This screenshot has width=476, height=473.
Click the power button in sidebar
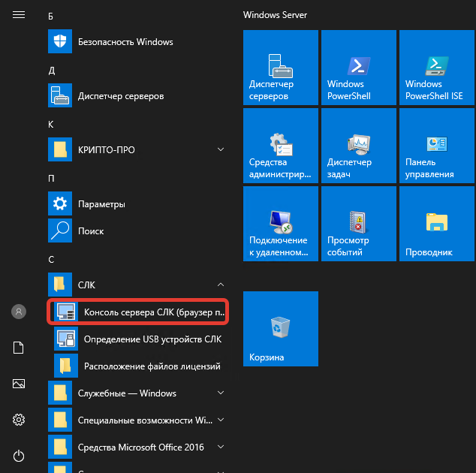(19, 455)
